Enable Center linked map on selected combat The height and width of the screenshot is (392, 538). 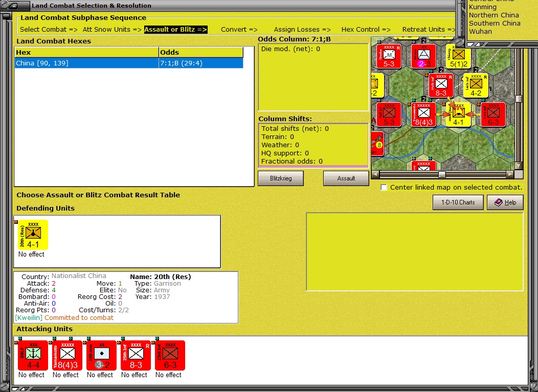[x=384, y=187]
